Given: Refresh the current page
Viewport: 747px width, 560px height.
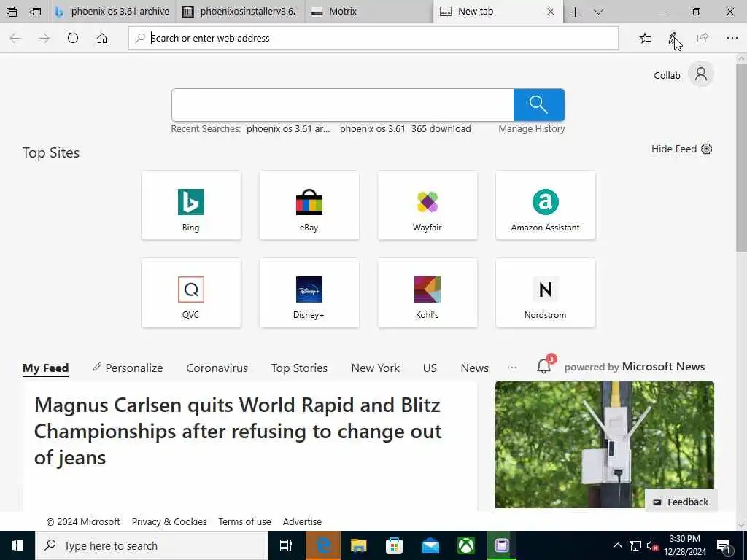Looking at the screenshot, I should pos(72,38).
